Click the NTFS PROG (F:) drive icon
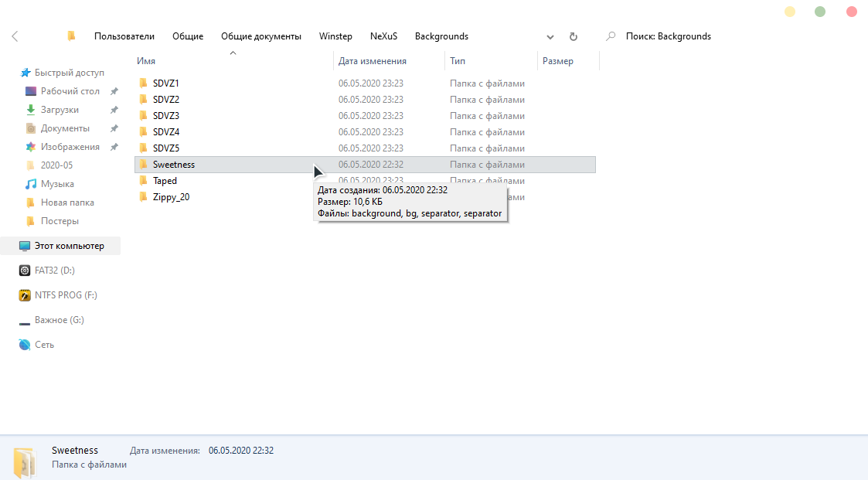The height and width of the screenshot is (480, 868). [25, 295]
